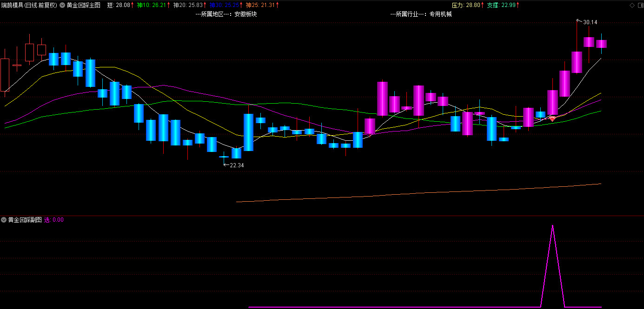Click the 压力 28.80 resistance value
Viewport: 644px width, 309px height.
tap(465, 5)
